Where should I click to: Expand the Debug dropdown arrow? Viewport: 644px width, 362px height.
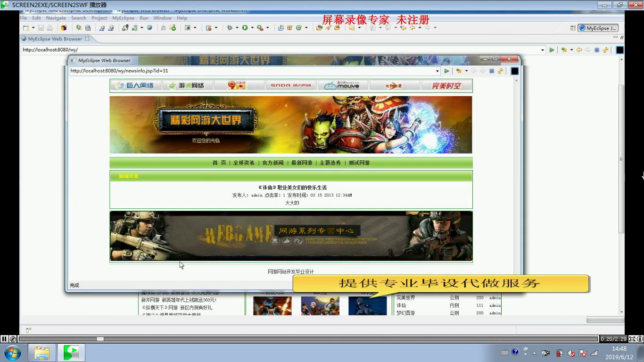(237, 28)
